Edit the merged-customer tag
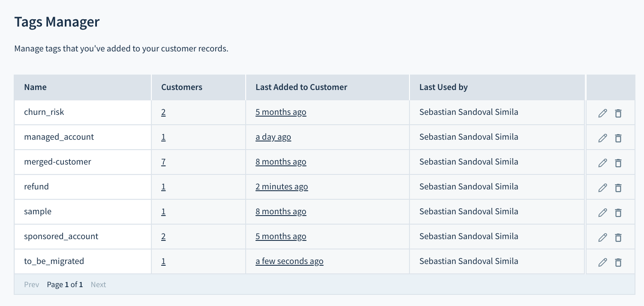The height and width of the screenshot is (306, 644). pos(602,163)
